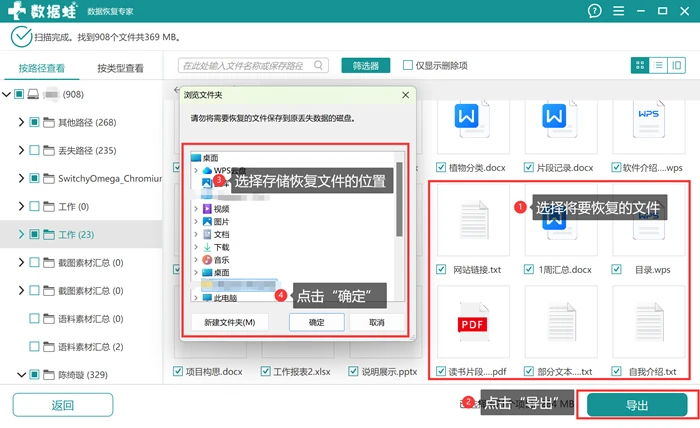Image resolution: width=700 pixels, height=428 pixels.
Task: Switch to 按类型查看 tab
Action: coord(121,68)
